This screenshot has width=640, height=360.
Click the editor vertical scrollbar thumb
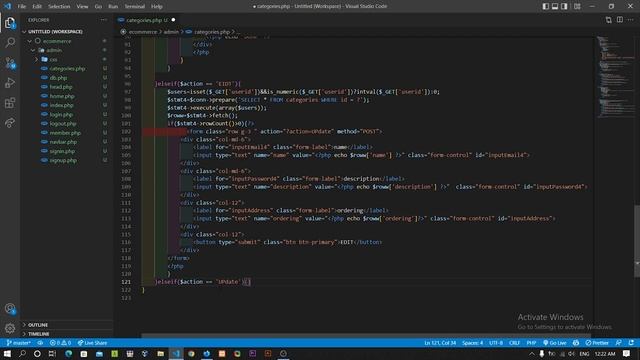coord(637,241)
